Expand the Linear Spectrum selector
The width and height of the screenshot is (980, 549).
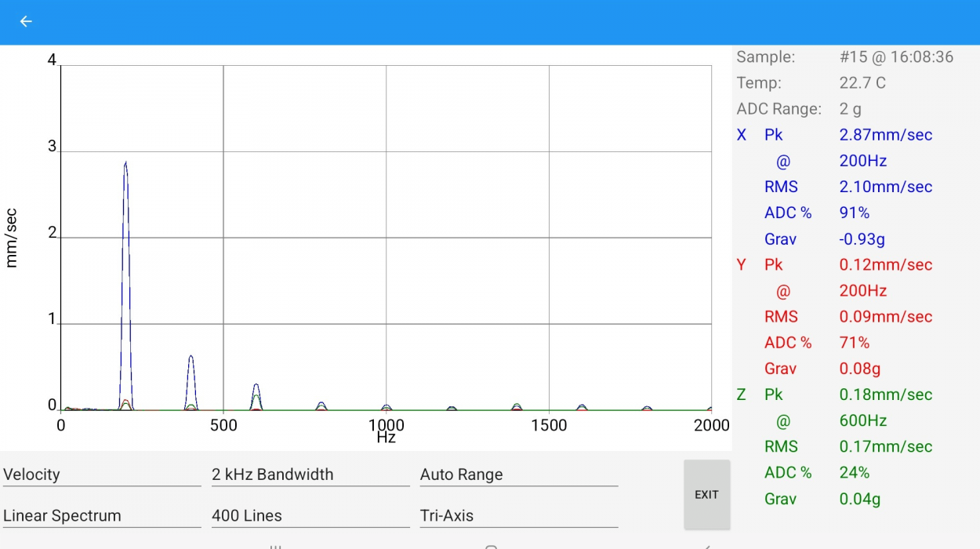tap(101, 516)
